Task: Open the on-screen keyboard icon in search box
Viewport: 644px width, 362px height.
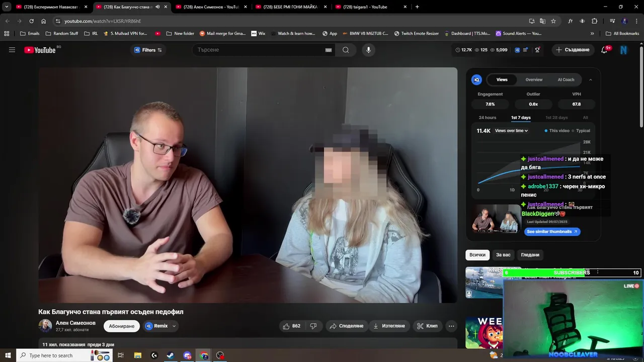Action: pyautogui.click(x=329, y=50)
